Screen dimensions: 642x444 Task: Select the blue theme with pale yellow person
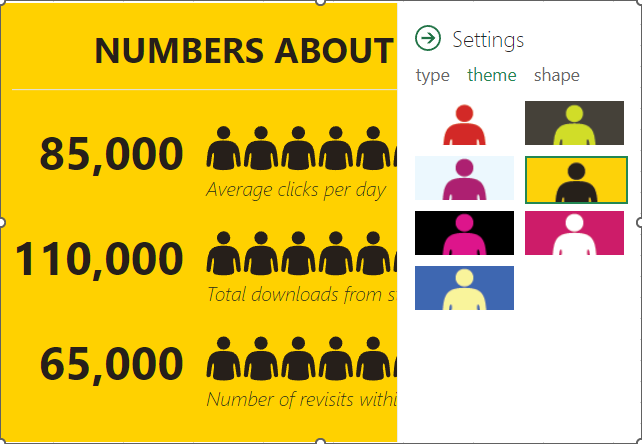pos(464,288)
